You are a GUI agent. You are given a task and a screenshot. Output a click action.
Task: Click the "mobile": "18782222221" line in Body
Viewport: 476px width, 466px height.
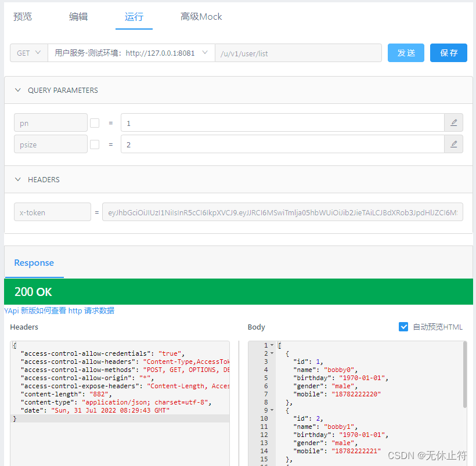337,451
